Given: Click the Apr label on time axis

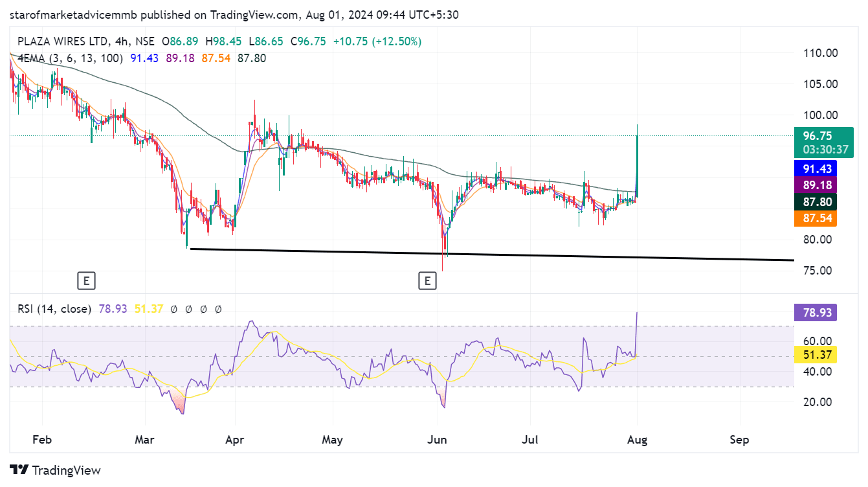Looking at the screenshot, I should pos(234,440).
